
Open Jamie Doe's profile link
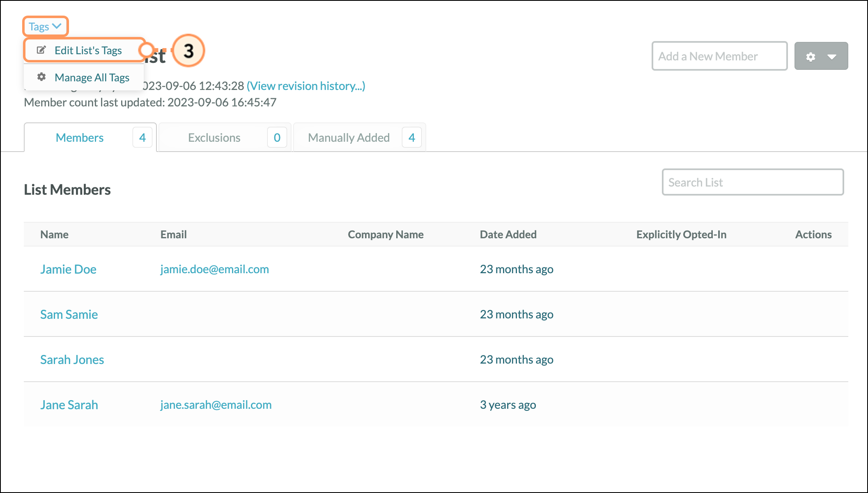click(x=68, y=269)
